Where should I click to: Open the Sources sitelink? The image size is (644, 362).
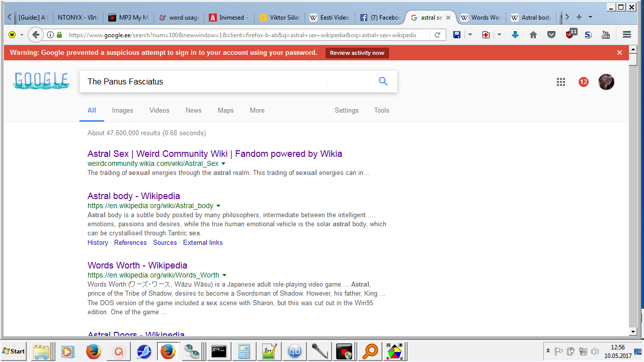165,242
